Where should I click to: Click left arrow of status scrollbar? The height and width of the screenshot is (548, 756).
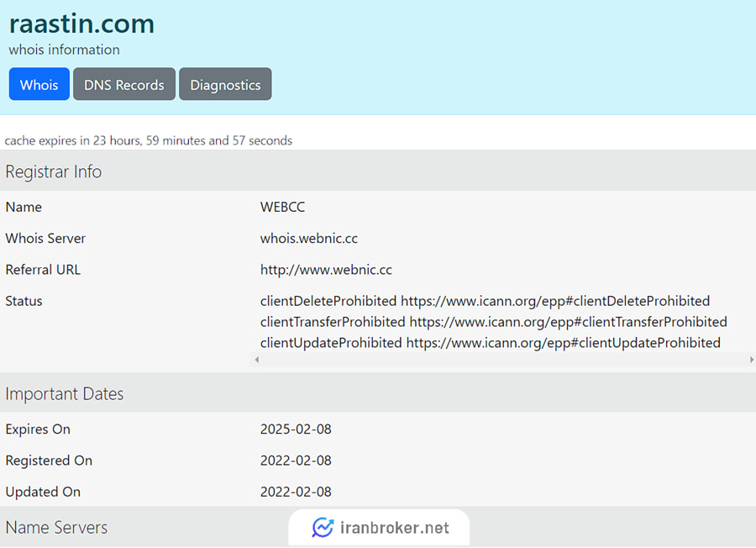click(257, 360)
